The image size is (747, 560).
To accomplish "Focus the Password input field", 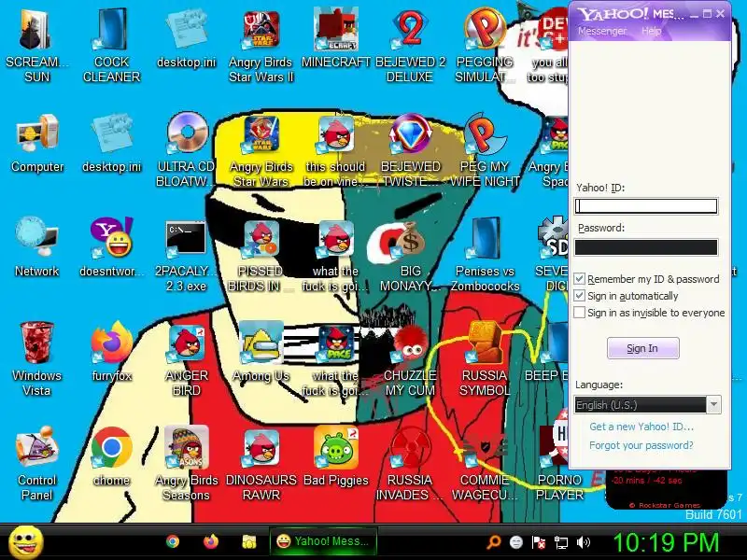I will tap(646, 247).
